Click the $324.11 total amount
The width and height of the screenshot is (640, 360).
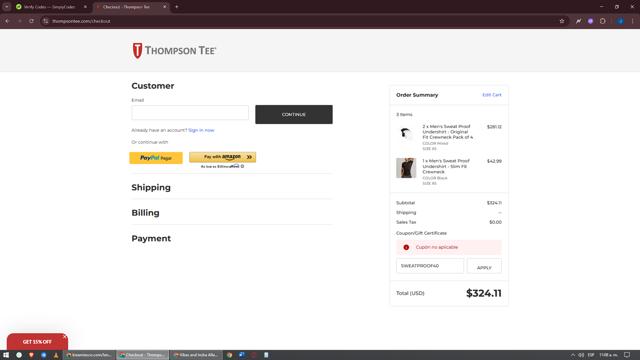(x=484, y=293)
